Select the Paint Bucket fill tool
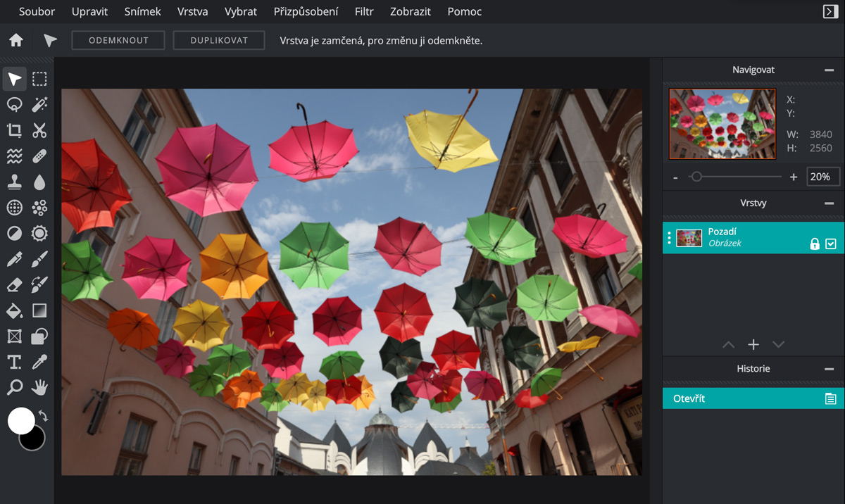 (x=14, y=310)
